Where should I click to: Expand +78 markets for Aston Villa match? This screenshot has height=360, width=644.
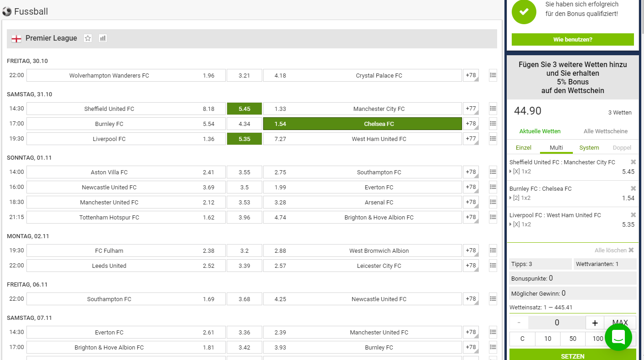click(471, 172)
